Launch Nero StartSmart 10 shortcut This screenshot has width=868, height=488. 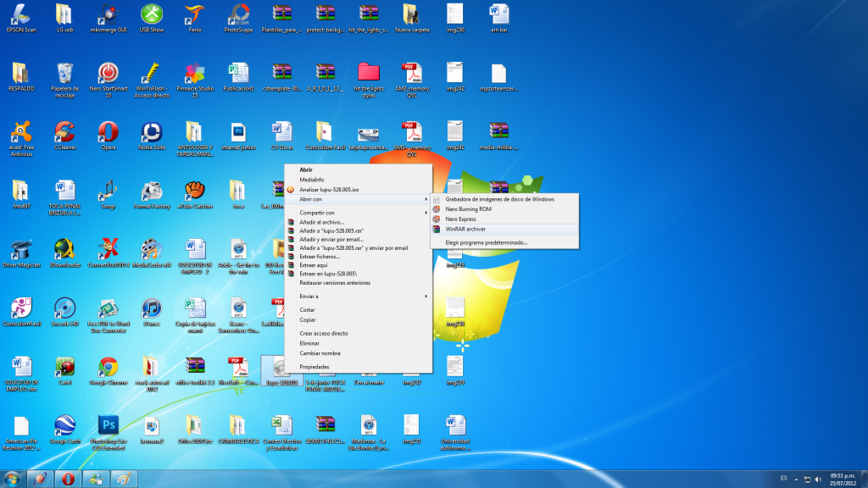[108, 80]
